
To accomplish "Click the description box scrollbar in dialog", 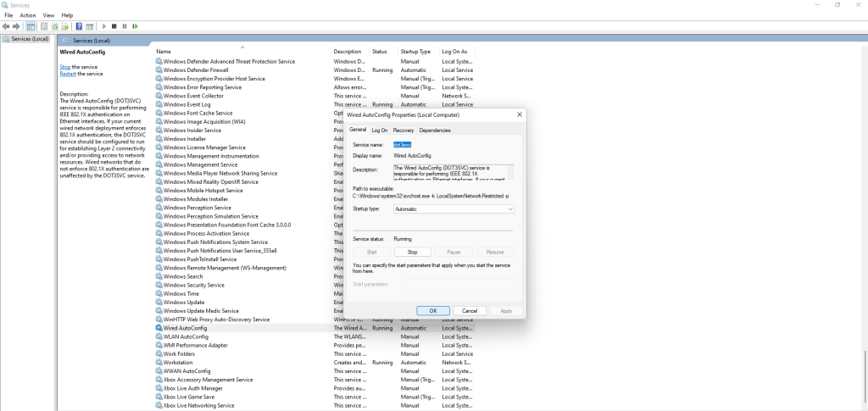I will click(x=511, y=171).
